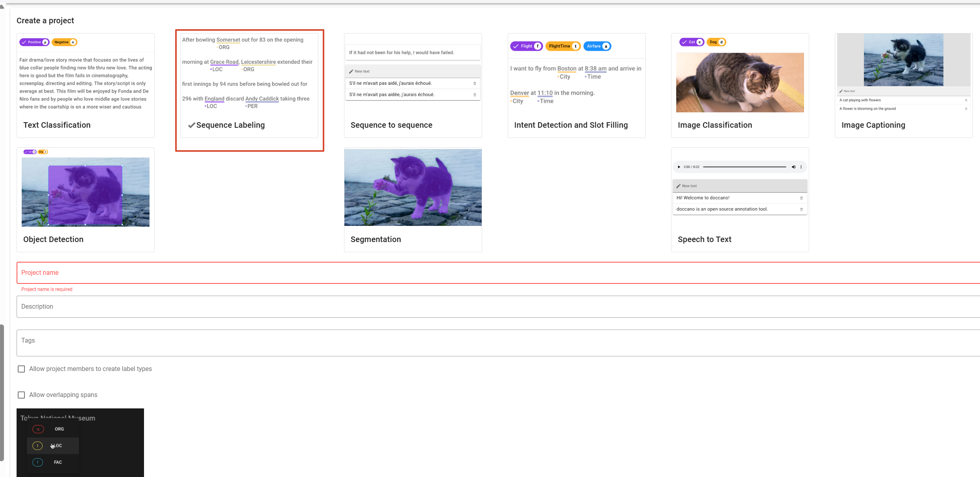Click play icon in Speech to Text audio
The height and width of the screenshot is (477, 980).
click(679, 167)
